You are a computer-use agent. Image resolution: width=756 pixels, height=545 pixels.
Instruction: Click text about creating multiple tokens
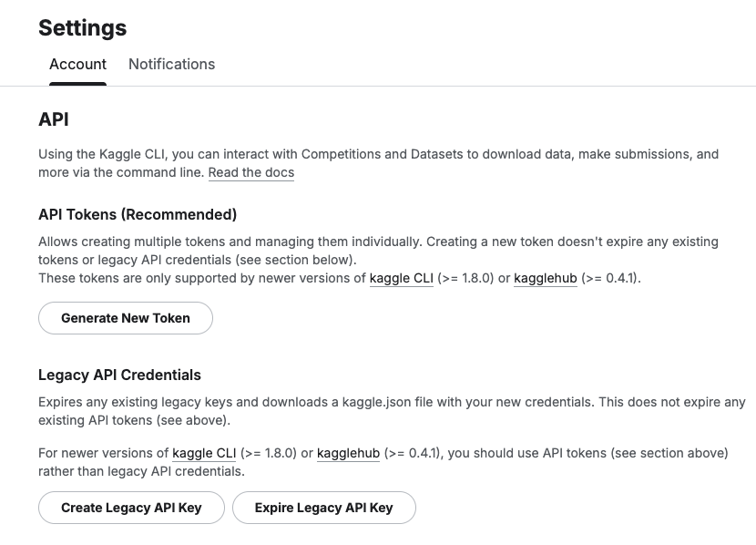coord(378,242)
